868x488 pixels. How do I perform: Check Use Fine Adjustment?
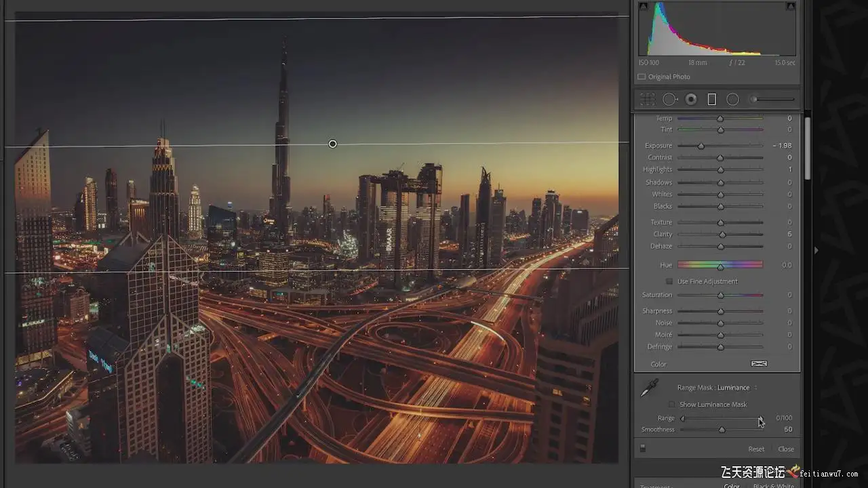click(x=669, y=281)
